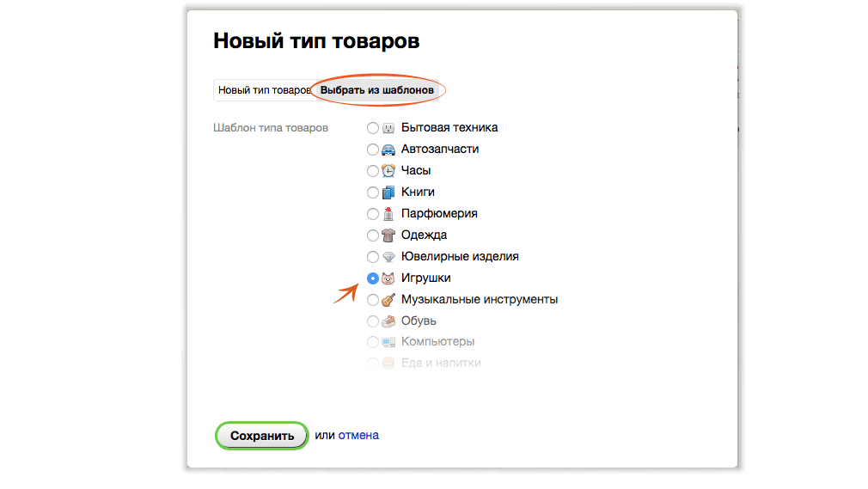Click the Музыкальные инструменты label text

click(480, 300)
